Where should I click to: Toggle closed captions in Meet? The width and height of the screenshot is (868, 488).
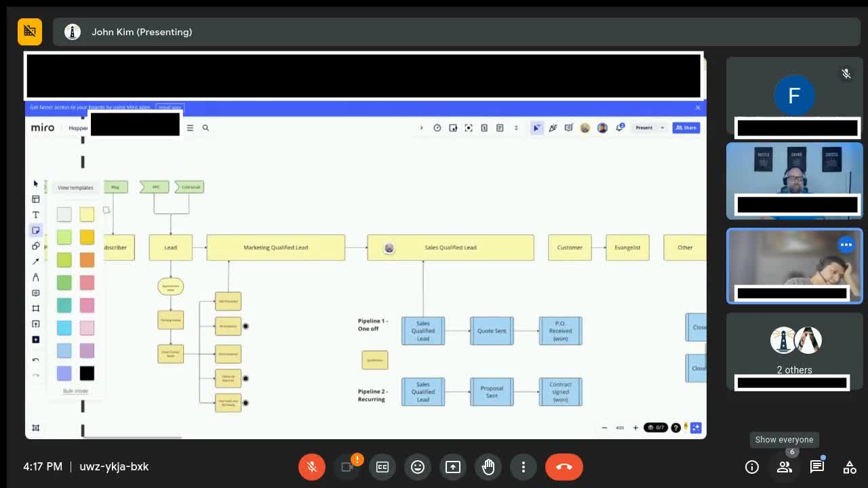tap(382, 466)
